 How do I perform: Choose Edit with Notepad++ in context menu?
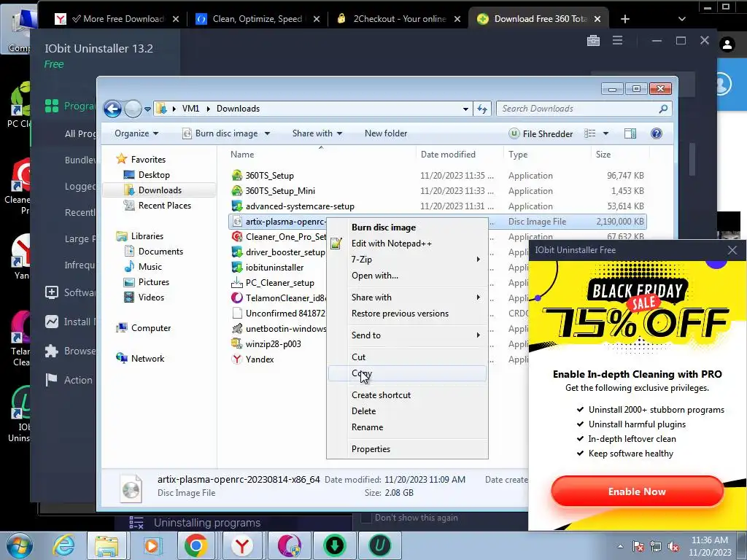pyautogui.click(x=407, y=244)
